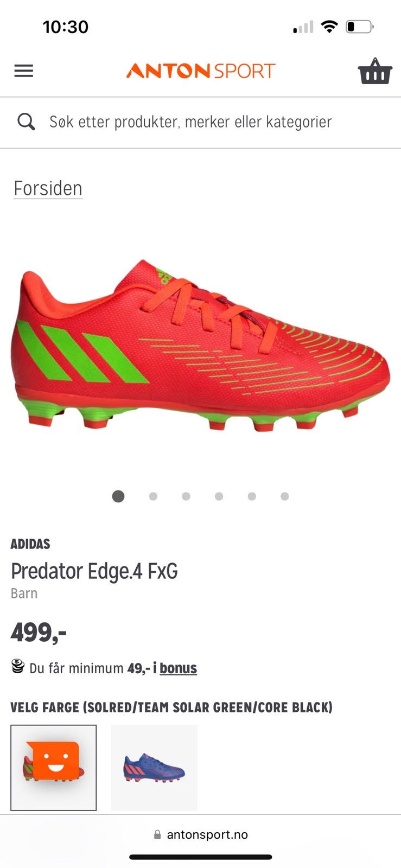Screen dimensions: 401x868
Task: Focus the product search field
Action: tap(200, 122)
